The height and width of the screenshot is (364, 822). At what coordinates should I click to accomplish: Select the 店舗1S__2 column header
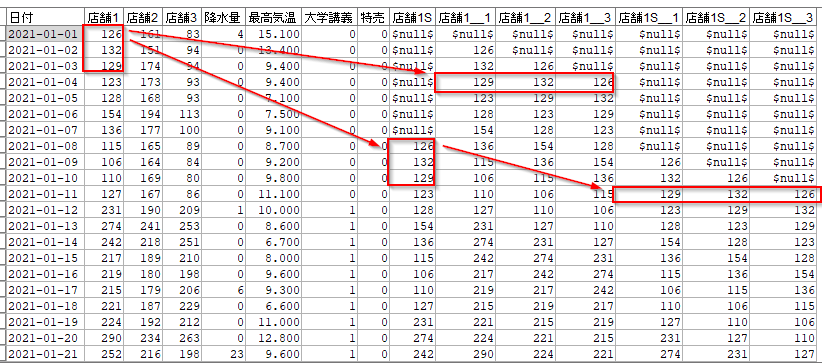click(716, 18)
